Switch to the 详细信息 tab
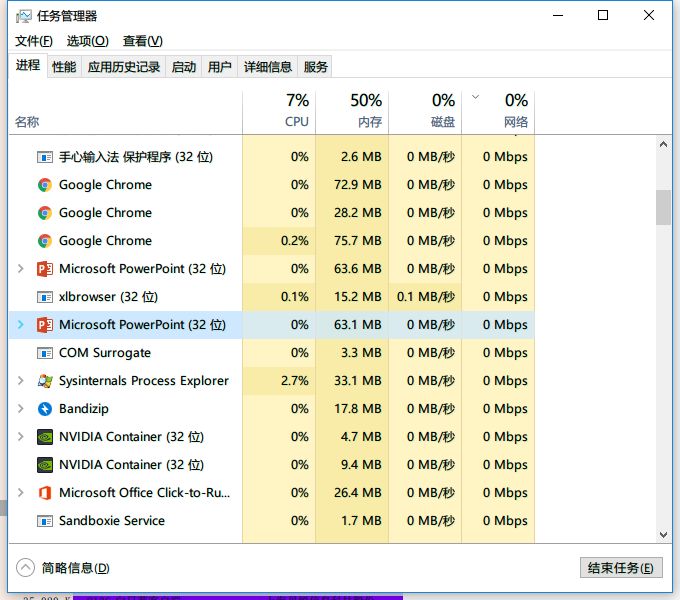680x600 pixels. (268, 67)
